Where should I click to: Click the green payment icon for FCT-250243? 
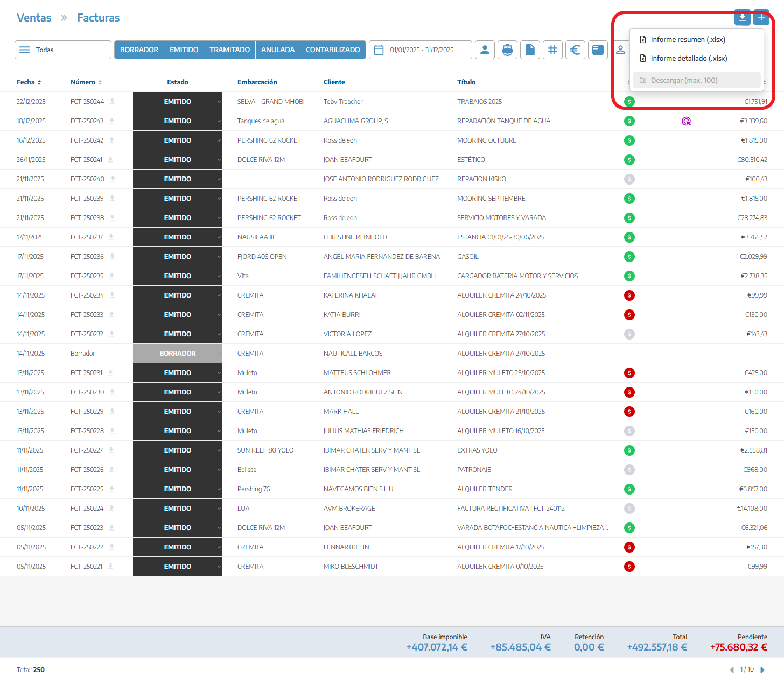tap(629, 121)
